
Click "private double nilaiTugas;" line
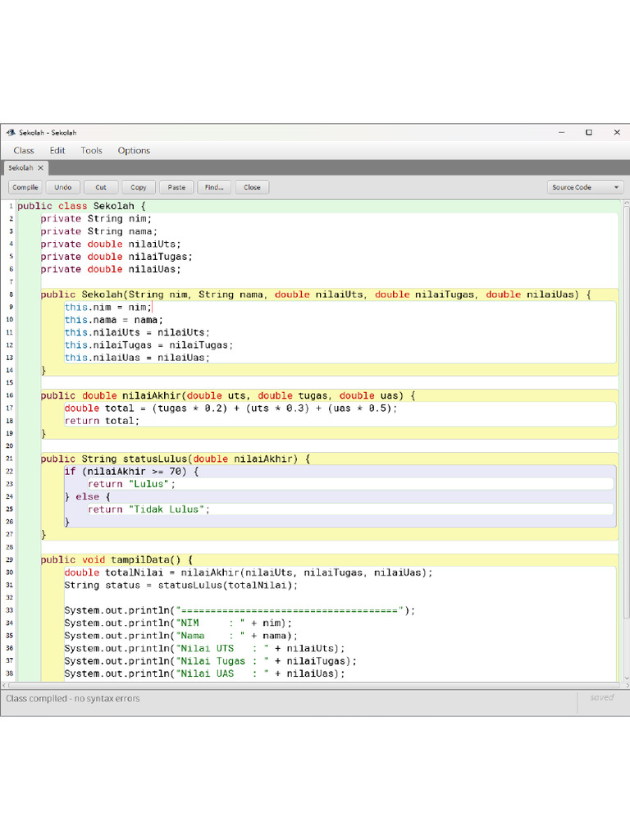[x=116, y=257]
